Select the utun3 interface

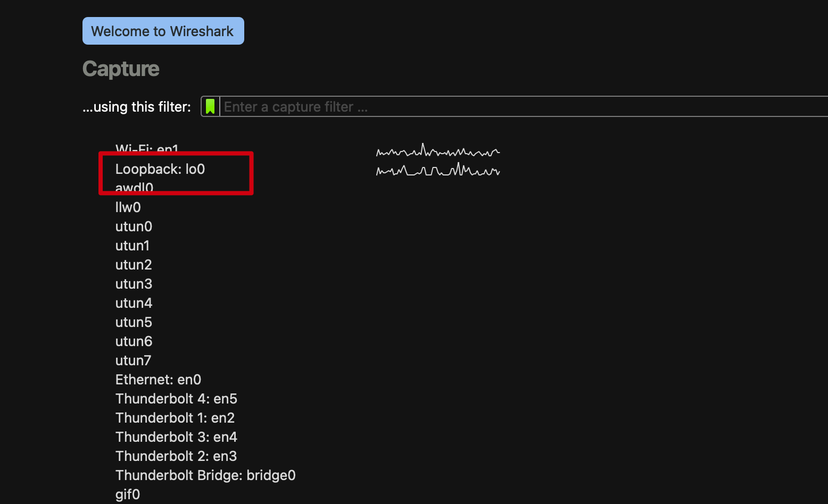134,284
